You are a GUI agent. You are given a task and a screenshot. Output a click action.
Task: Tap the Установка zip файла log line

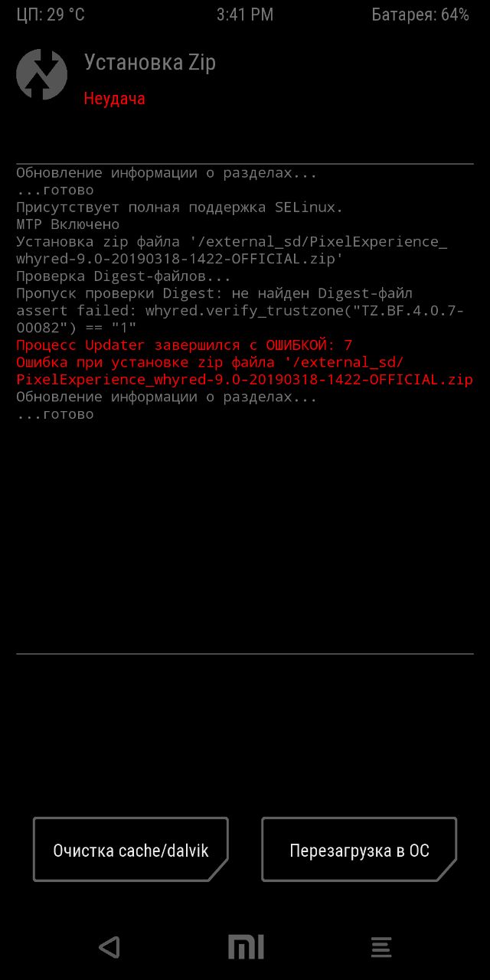click(x=232, y=250)
